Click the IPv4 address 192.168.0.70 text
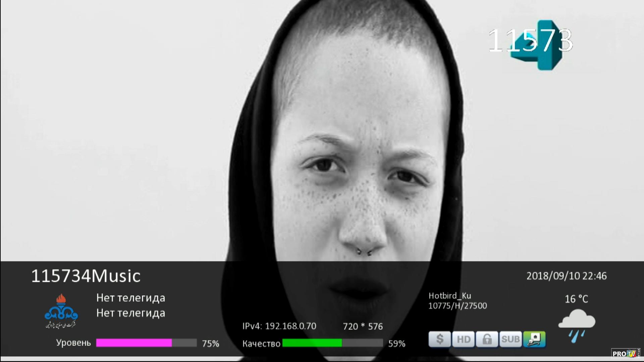This screenshot has width=644, height=362. pos(279,326)
